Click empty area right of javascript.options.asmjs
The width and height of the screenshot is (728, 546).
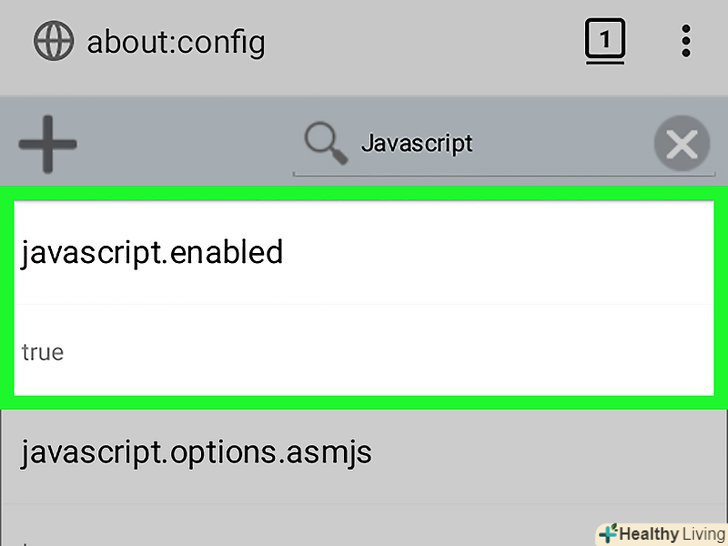[x=550, y=451]
